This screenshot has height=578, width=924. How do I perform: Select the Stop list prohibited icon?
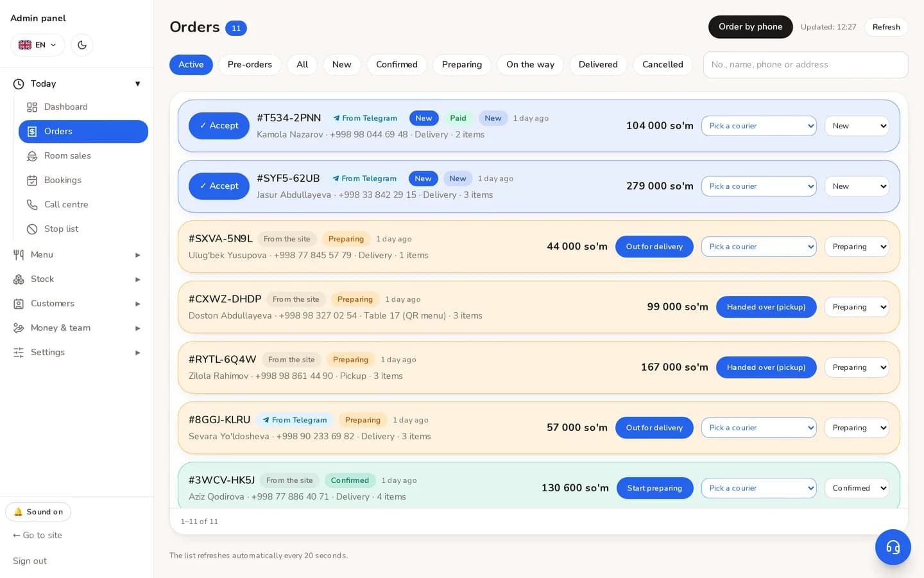tap(32, 229)
